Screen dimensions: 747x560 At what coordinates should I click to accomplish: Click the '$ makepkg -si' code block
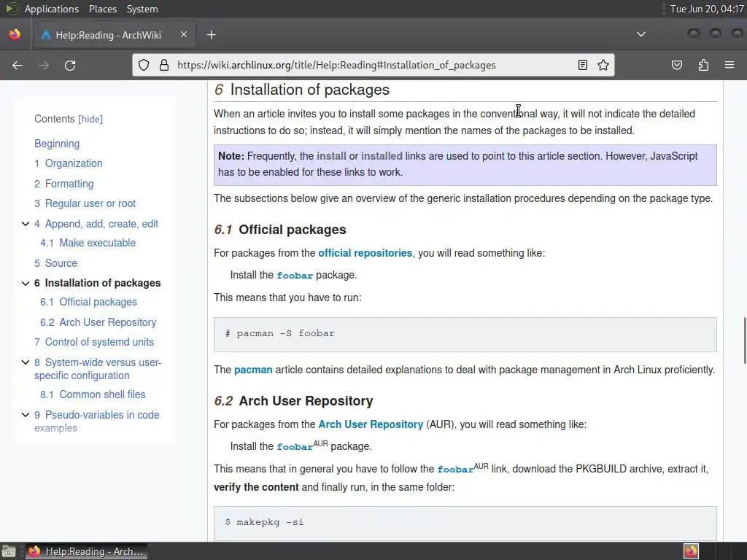tap(465, 523)
